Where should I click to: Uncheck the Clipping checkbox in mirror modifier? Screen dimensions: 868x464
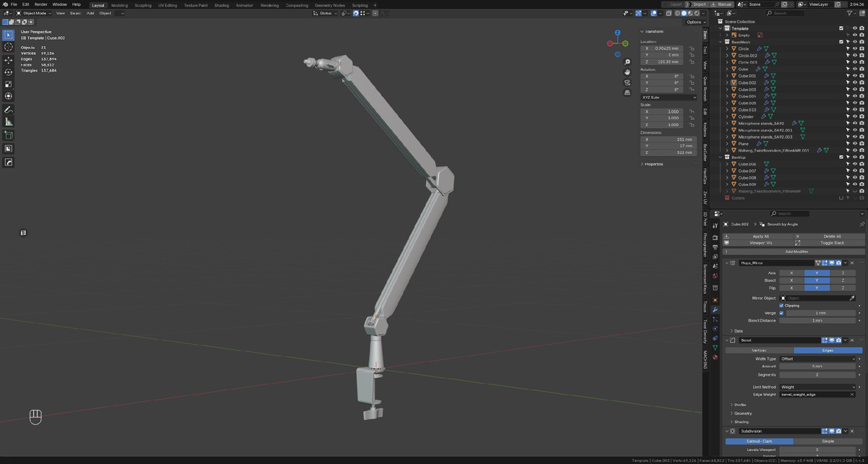[781, 306]
